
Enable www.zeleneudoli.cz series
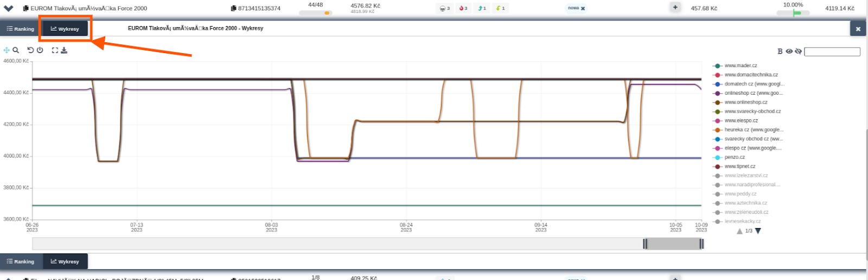pyautogui.click(x=741, y=213)
